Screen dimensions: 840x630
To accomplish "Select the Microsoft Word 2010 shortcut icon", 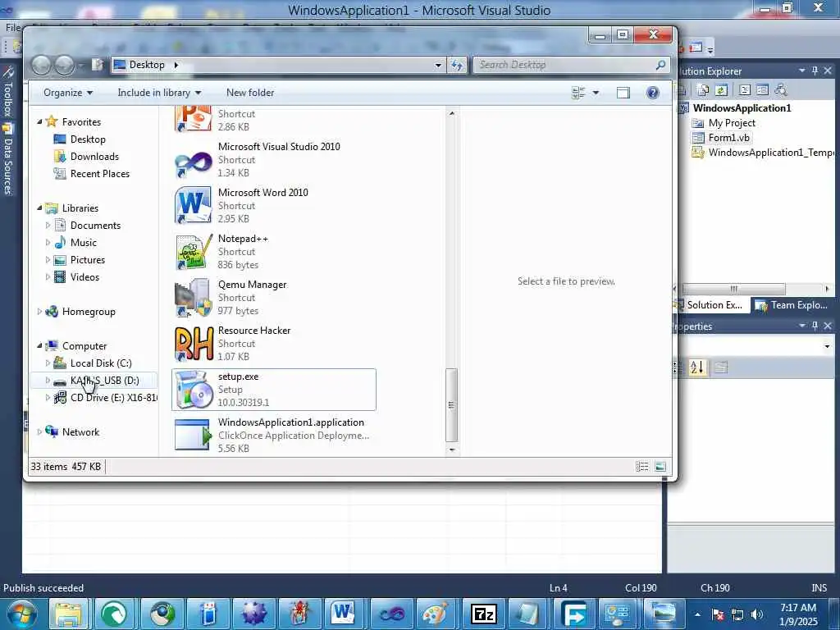I will click(x=194, y=206).
